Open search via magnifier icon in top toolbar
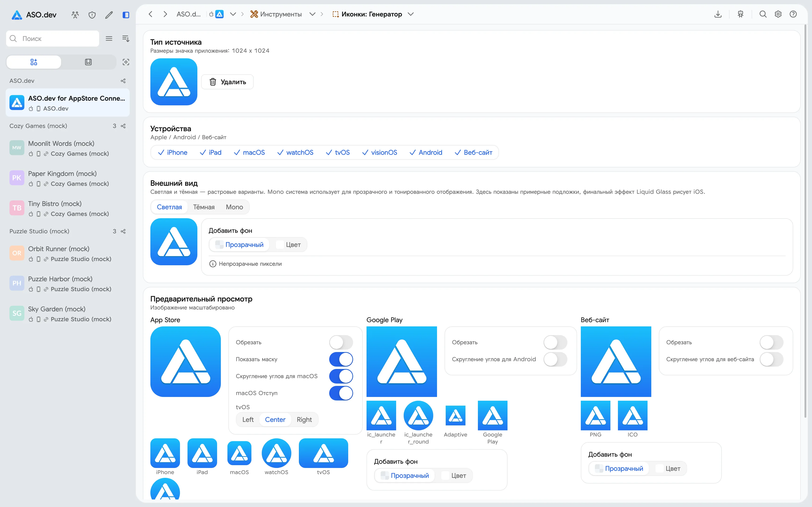812x507 pixels. pyautogui.click(x=763, y=14)
